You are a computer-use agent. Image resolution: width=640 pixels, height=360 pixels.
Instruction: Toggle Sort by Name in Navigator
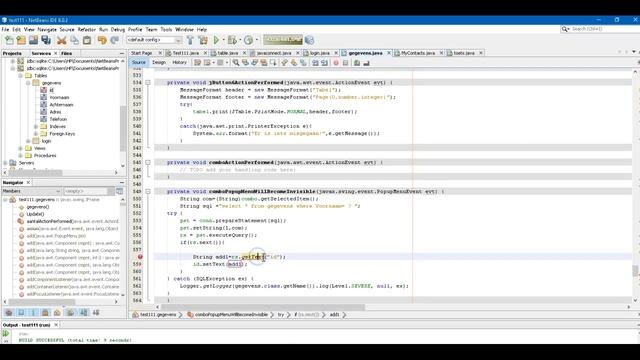[84, 313]
